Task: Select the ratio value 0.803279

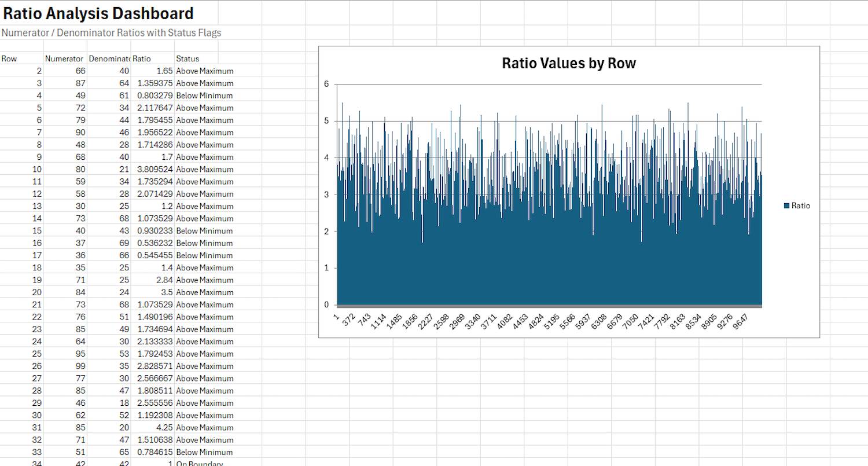Action: [x=153, y=96]
